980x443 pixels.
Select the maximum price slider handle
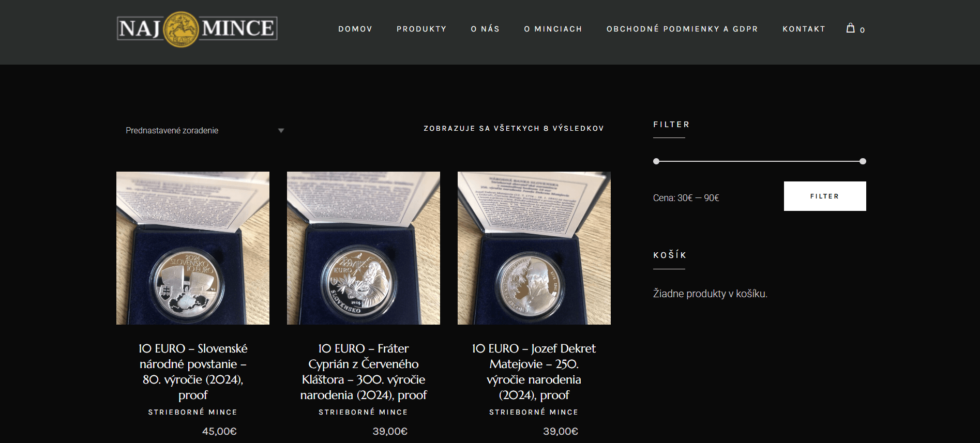coord(863,161)
